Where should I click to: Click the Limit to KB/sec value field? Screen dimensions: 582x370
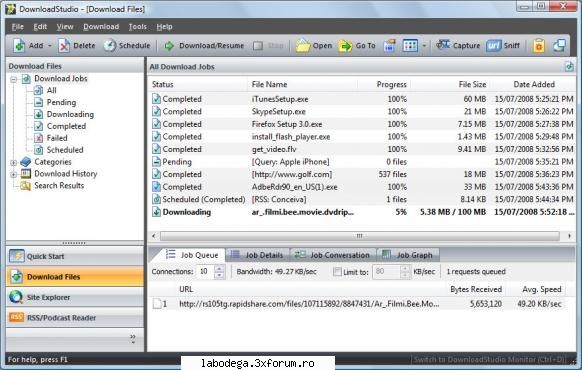click(x=387, y=272)
